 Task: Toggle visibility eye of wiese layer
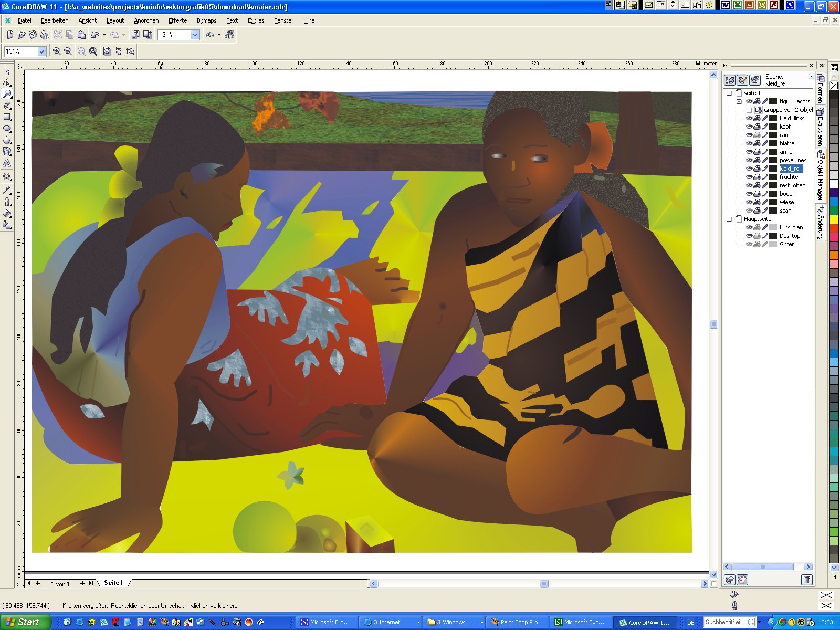click(749, 202)
